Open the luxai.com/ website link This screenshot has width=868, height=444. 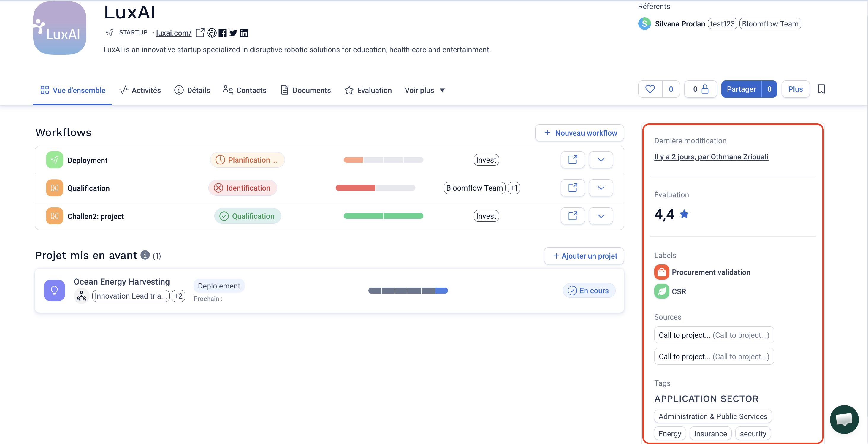tap(174, 33)
